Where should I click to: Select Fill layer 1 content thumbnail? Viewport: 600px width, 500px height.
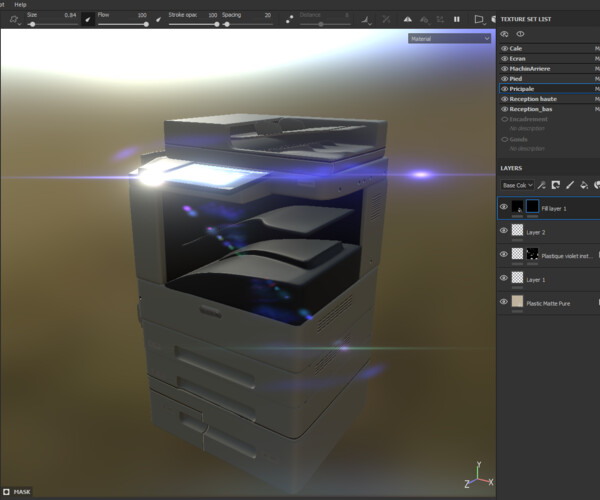coord(517,206)
